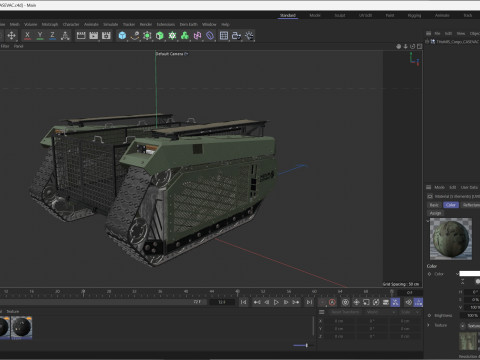Click the purple Bend deformer icon

210,35
